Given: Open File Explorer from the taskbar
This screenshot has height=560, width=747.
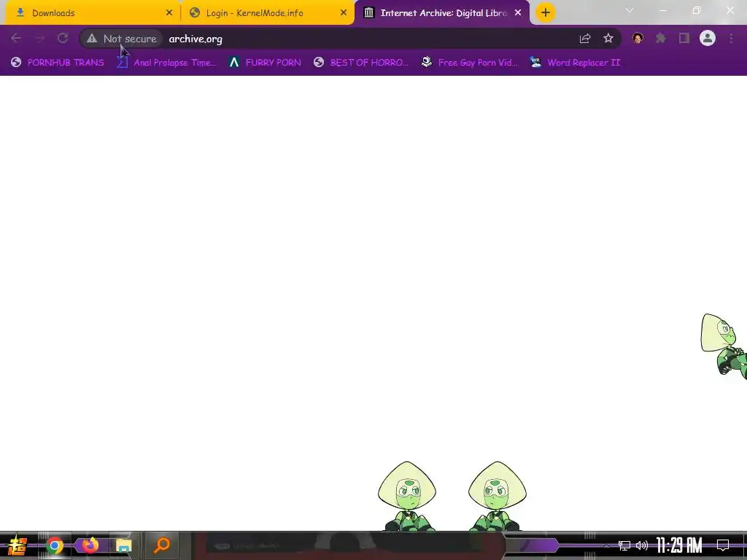Looking at the screenshot, I should click(x=124, y=545).
